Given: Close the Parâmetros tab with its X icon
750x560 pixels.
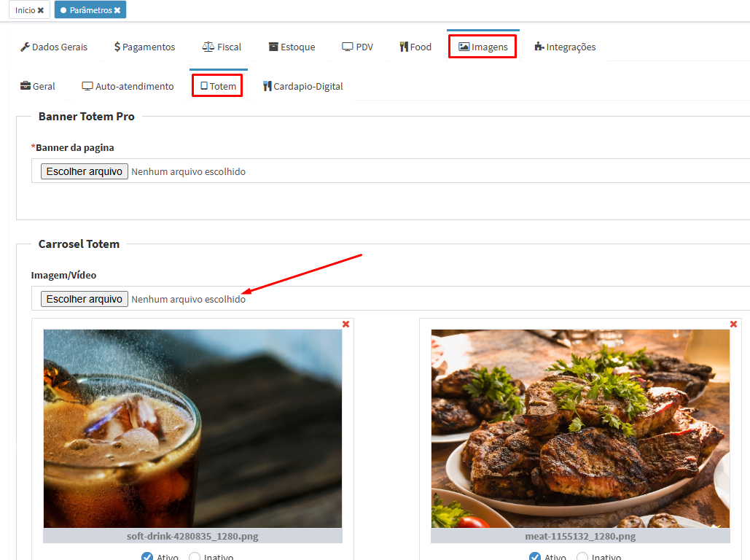Looking at the screenshot, I should click(x=117, y=10).
